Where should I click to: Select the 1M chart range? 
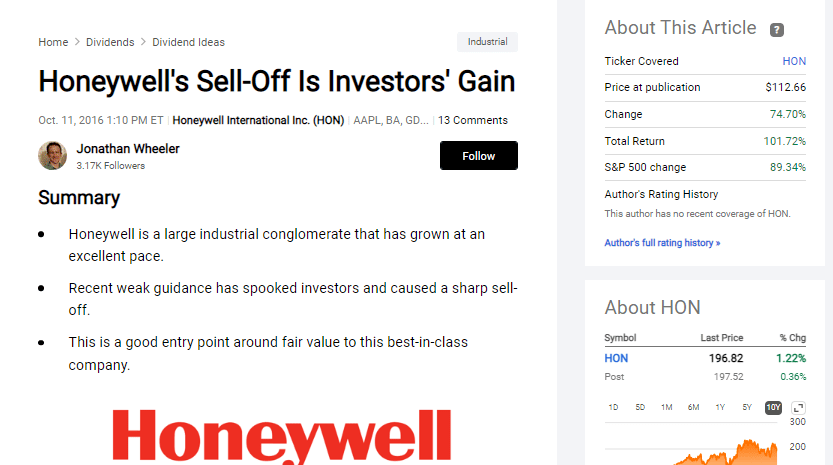tap(667, 408)
